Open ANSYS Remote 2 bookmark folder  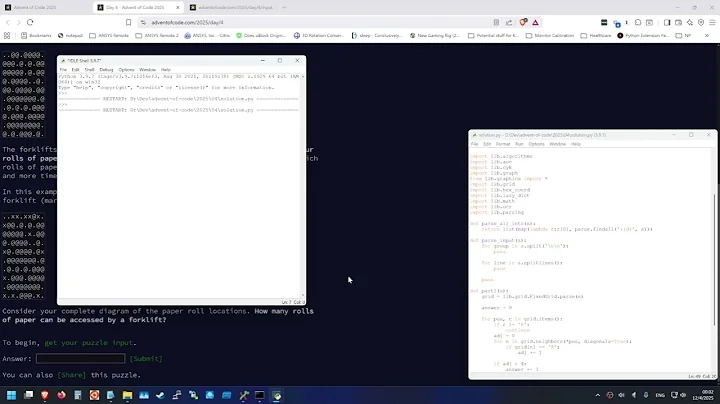[x=157, y=35]
